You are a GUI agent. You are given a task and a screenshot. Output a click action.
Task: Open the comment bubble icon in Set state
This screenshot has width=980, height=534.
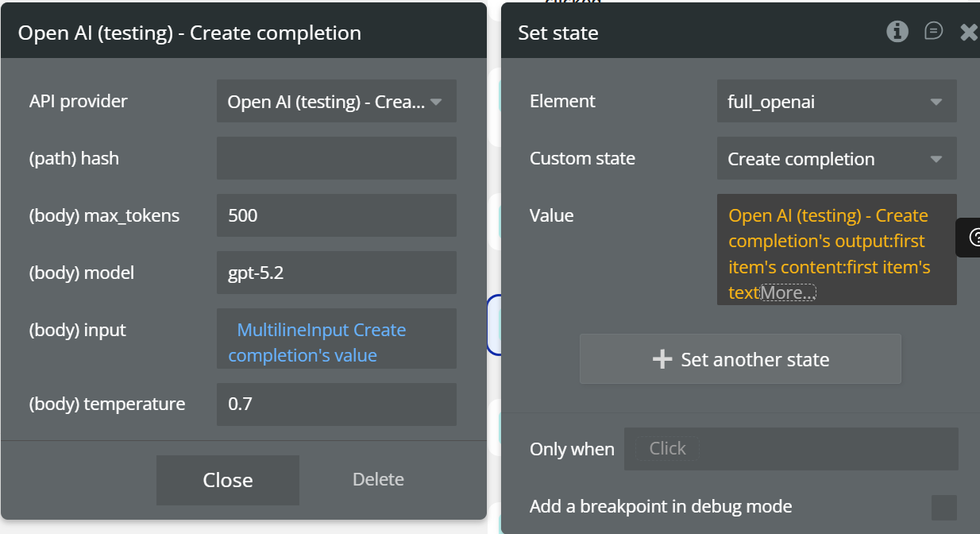coord(933,31)
